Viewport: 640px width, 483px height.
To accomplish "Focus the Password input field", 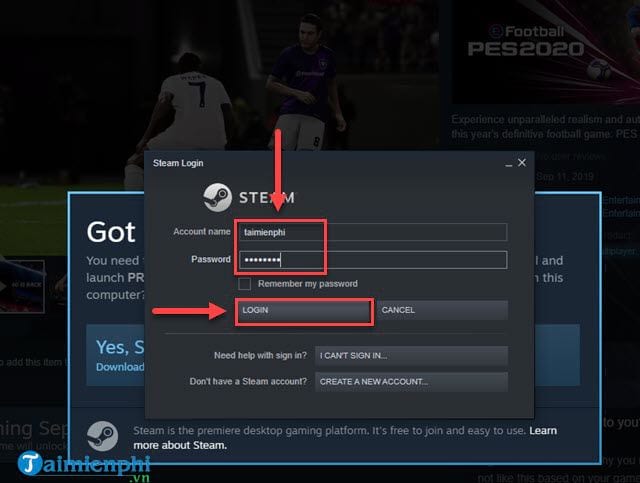I will point(373,260).
